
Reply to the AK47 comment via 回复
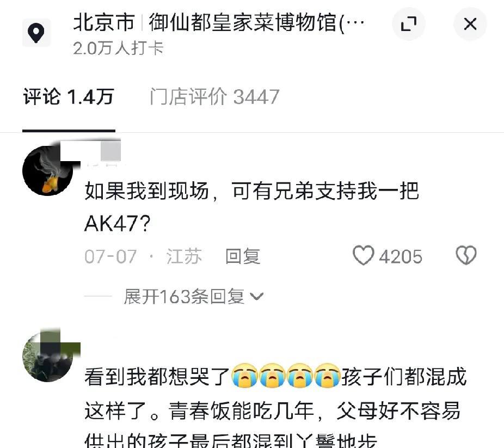[x=243, y=256]
